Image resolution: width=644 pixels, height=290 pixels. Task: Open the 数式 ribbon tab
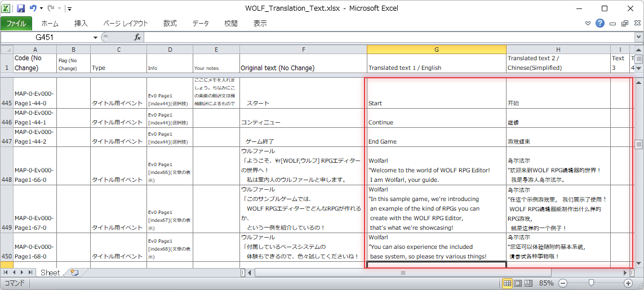point(170,24)
